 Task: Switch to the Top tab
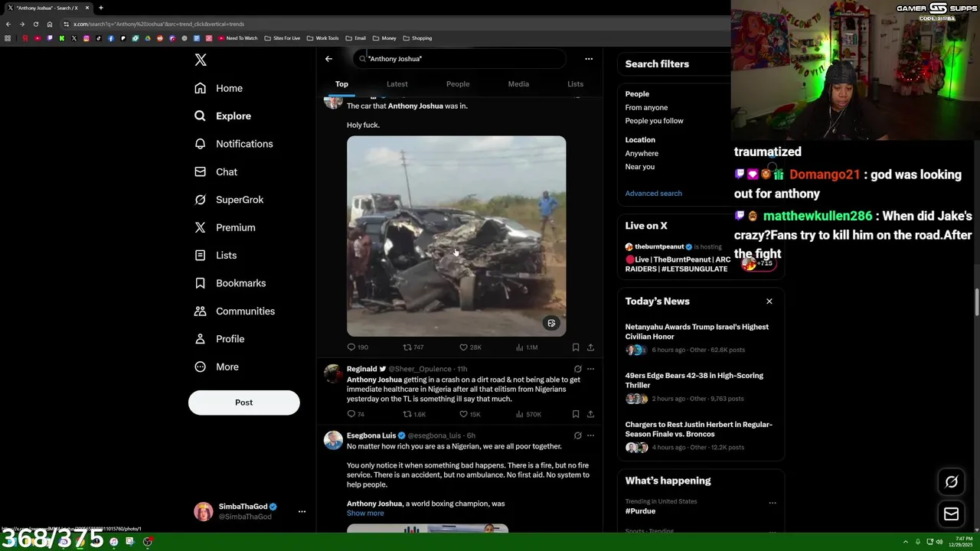point(341,84)
